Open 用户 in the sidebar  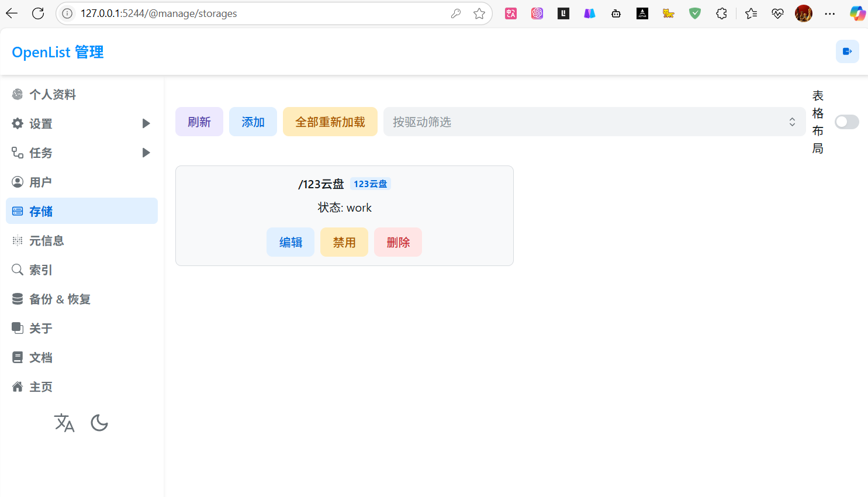tap(82, 182)
